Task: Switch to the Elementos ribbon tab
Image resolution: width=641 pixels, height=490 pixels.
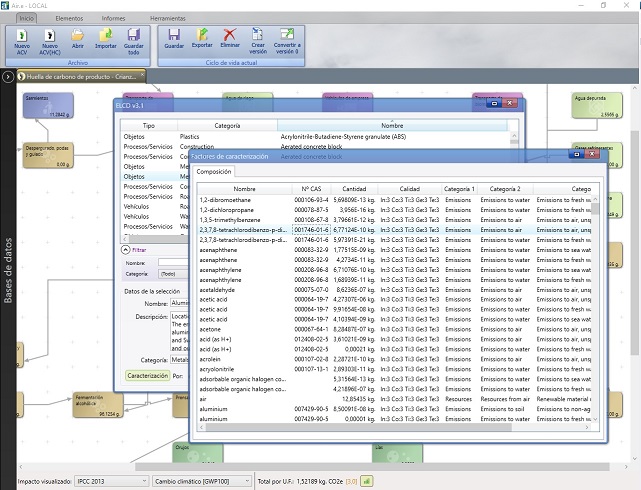Action: tap(69, 18)
